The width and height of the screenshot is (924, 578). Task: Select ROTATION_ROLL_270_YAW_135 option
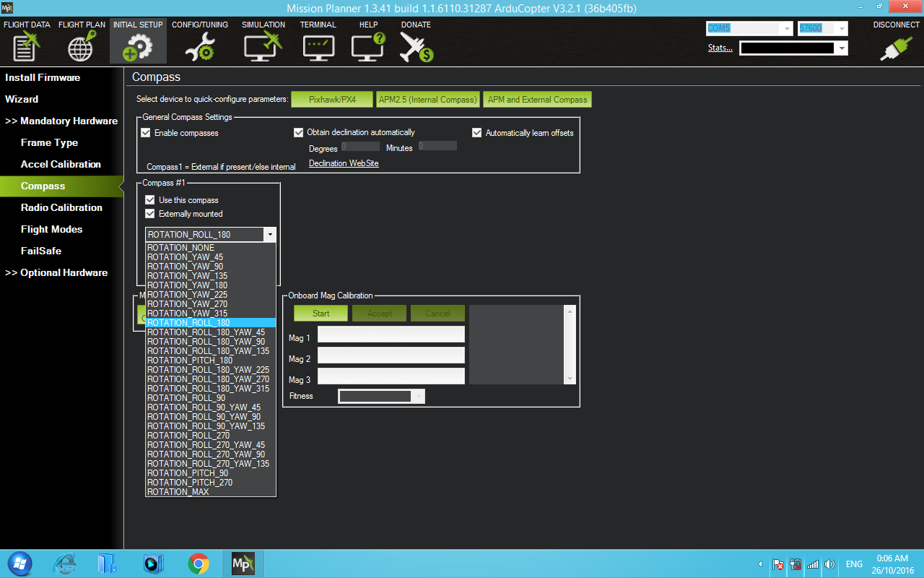(211, 464)
